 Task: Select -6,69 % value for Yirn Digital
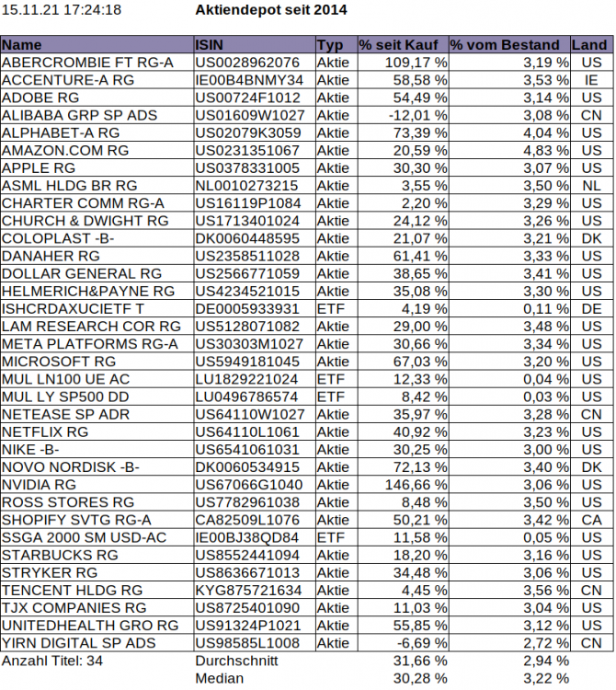[403, 643]
